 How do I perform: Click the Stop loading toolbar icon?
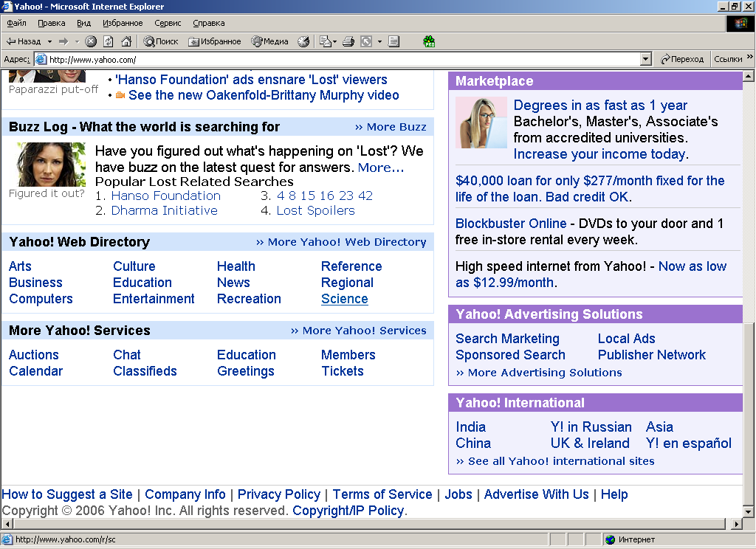coord(91,41)
